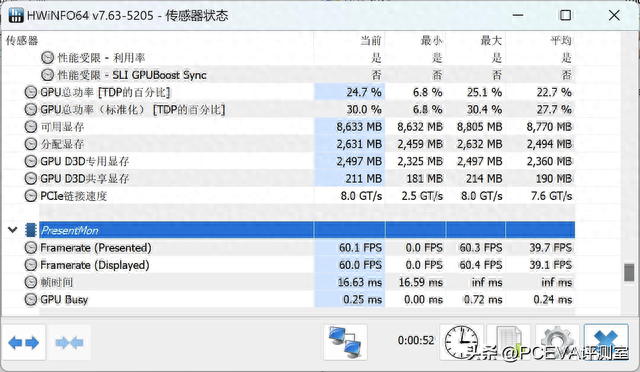Click sensor icon for 性能受限 - 利用率
640x372 pixels.
[x=47, y=58]
